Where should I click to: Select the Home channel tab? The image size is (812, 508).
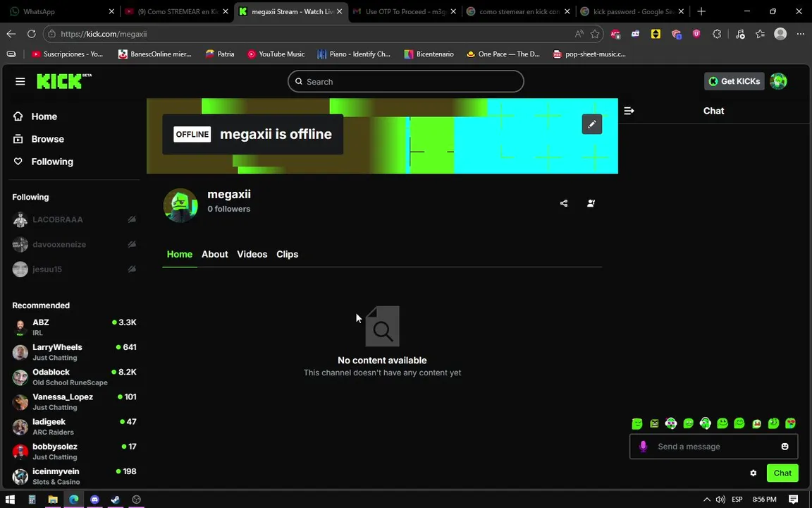(180, 254)
